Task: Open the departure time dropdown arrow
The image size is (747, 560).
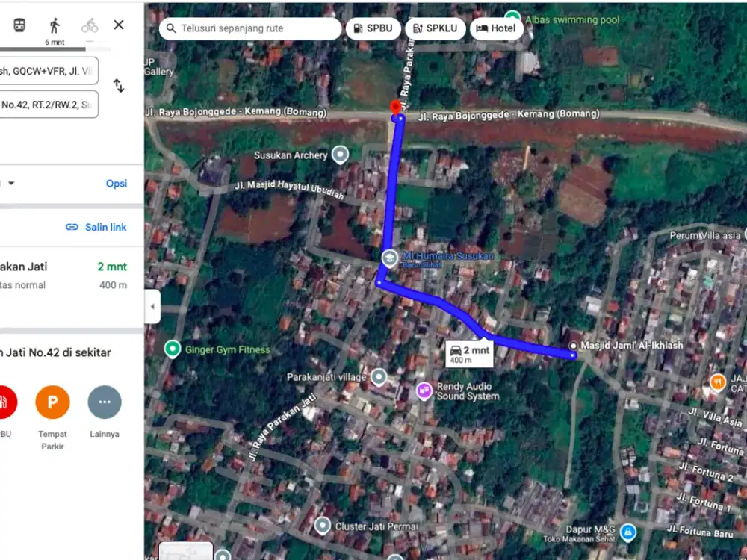Action: pyautogui.click(x=11, y=184)
